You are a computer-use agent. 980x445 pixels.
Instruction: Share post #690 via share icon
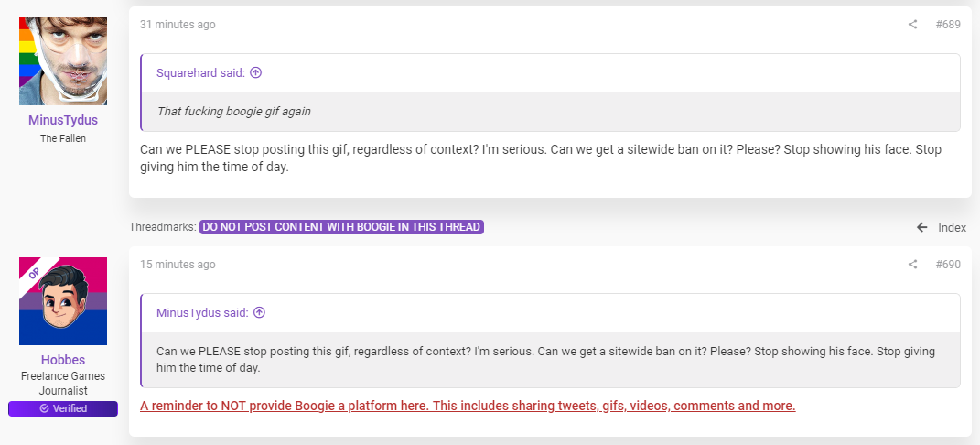pos(912,265)
